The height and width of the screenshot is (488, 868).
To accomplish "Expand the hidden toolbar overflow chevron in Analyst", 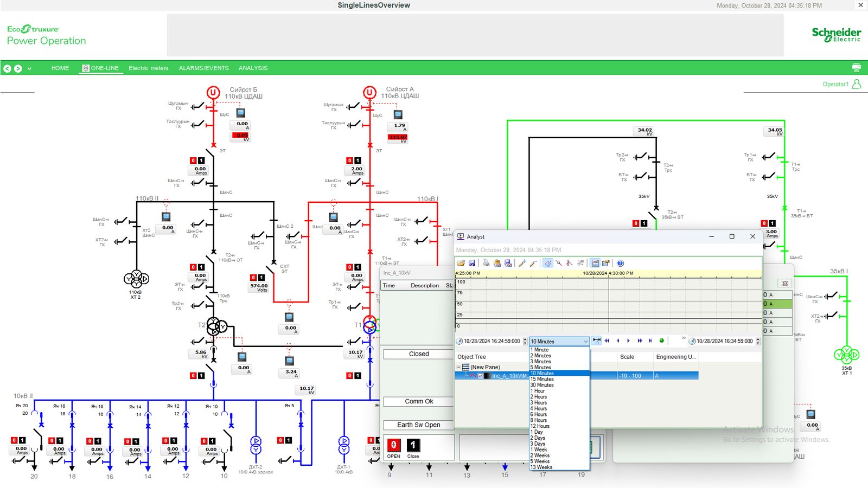I will click(x=684, y=338).
